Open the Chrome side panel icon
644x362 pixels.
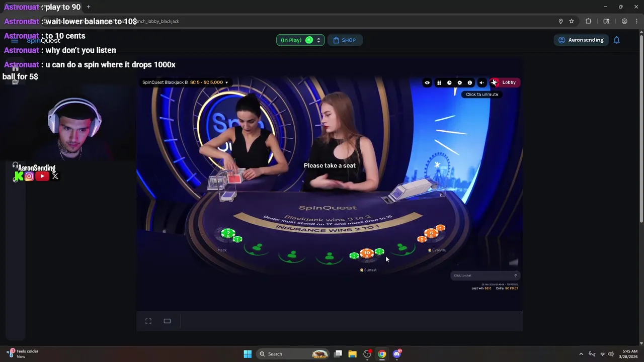click(x=606, y=21)
